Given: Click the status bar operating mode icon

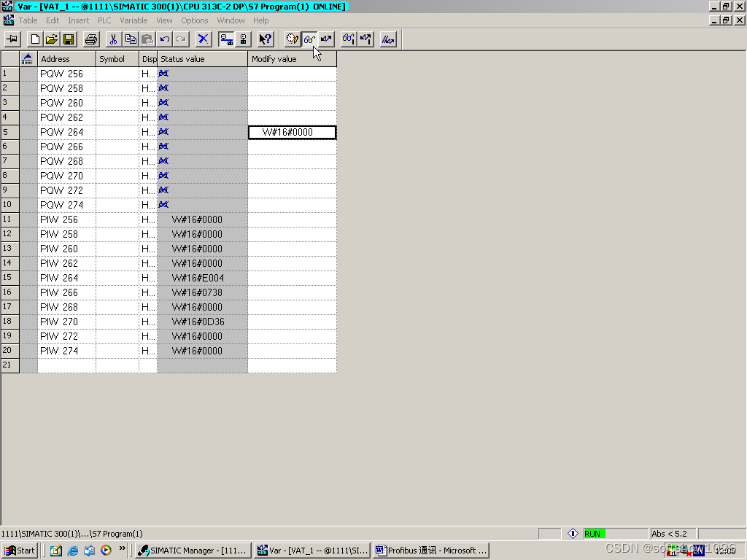Looking at the screenshot, I should click(573, 534).
